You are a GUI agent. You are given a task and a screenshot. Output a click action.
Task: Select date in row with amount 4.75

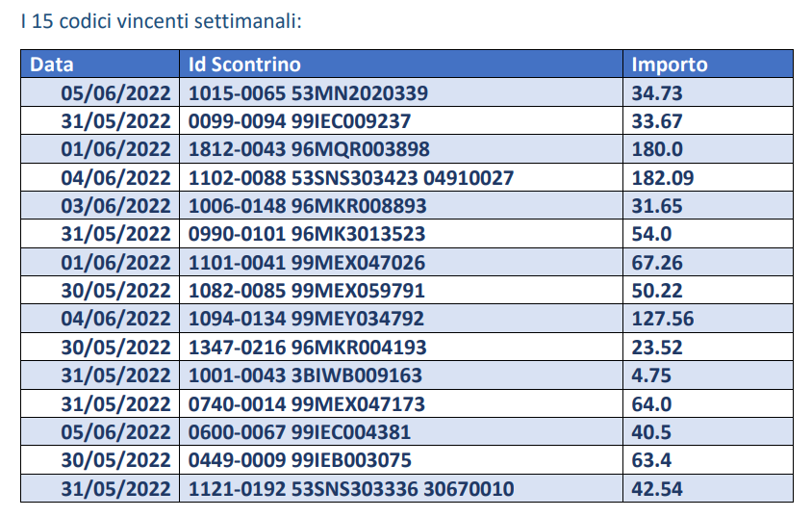point(116,375)
